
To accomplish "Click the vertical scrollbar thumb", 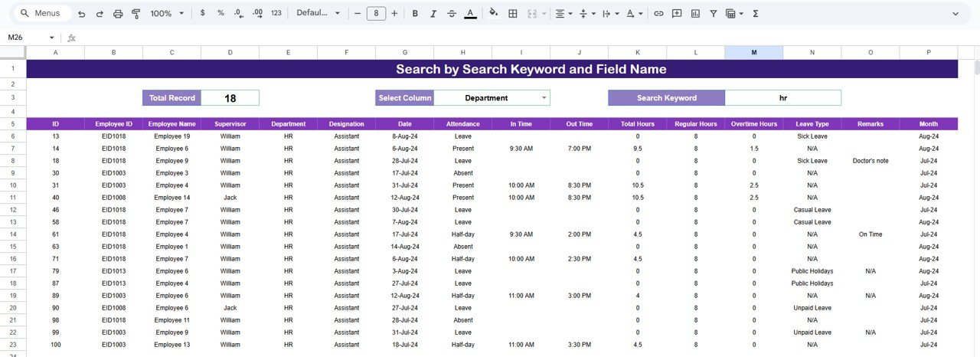I will (x=975, y=67).
